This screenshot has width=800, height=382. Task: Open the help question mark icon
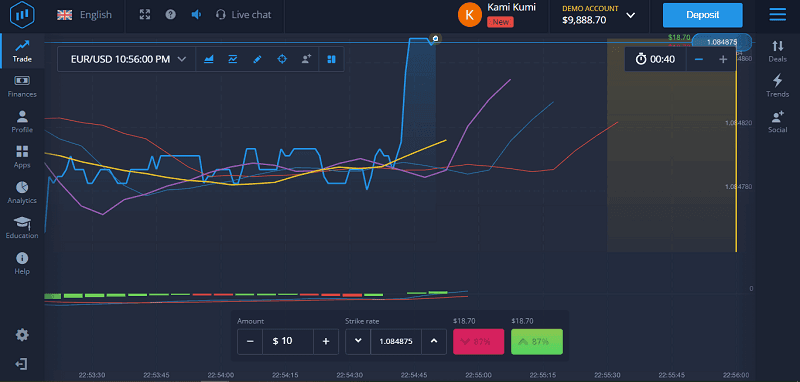(170, 15)
